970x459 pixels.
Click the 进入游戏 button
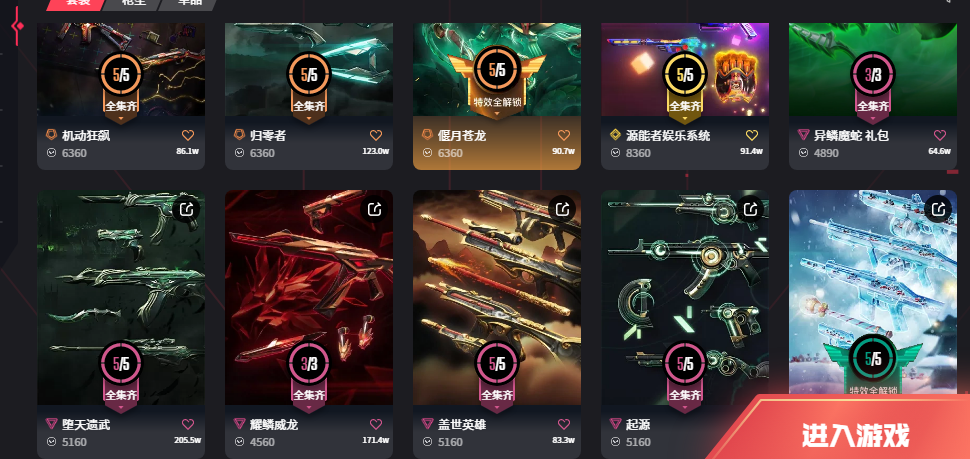pos(856,435)
